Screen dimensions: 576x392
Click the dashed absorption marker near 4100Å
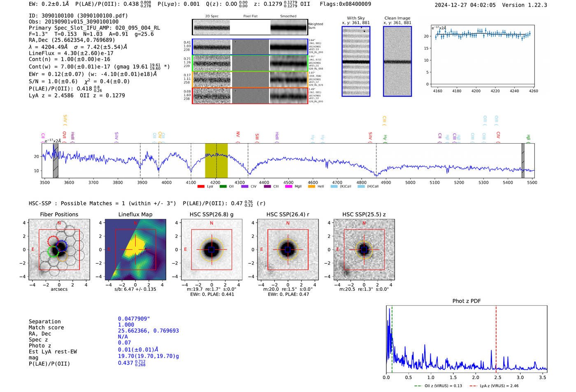191,161
